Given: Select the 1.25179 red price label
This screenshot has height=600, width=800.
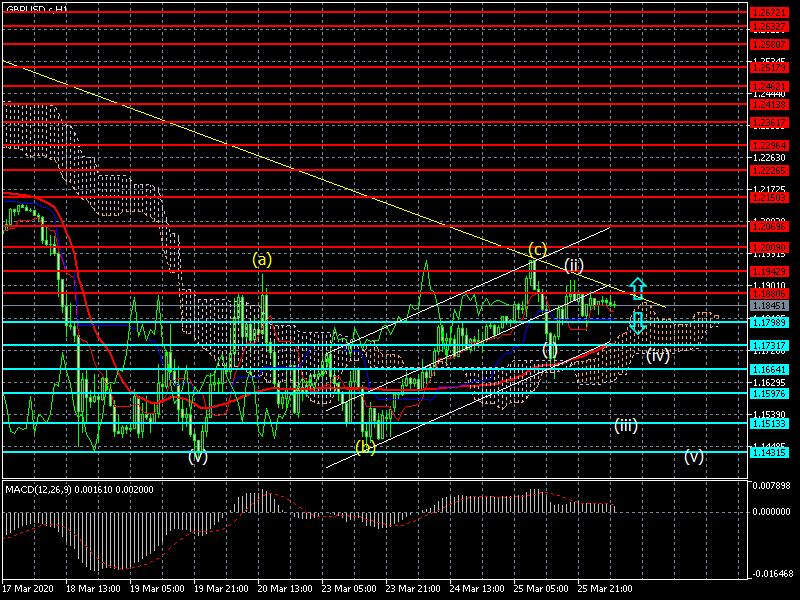Looking at the screenshot, I should click(769, 67).
